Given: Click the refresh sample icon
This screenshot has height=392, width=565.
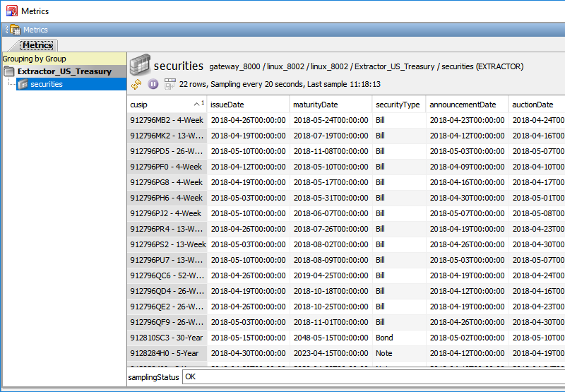Looking at the screenshot, I should (x=137, y=84).
